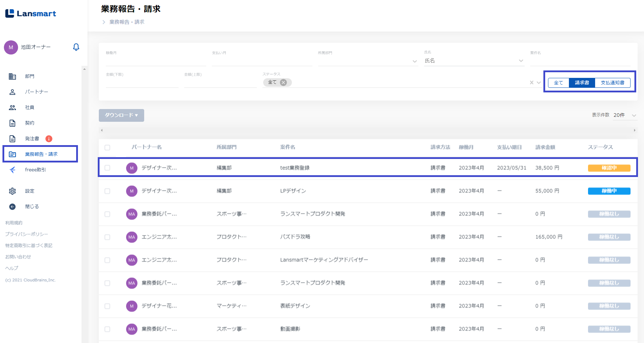Open the 社員 people icon in sidebar
The height and width of the screenshot is (343, 644).
pyautogui.click(x=12, y=108)
